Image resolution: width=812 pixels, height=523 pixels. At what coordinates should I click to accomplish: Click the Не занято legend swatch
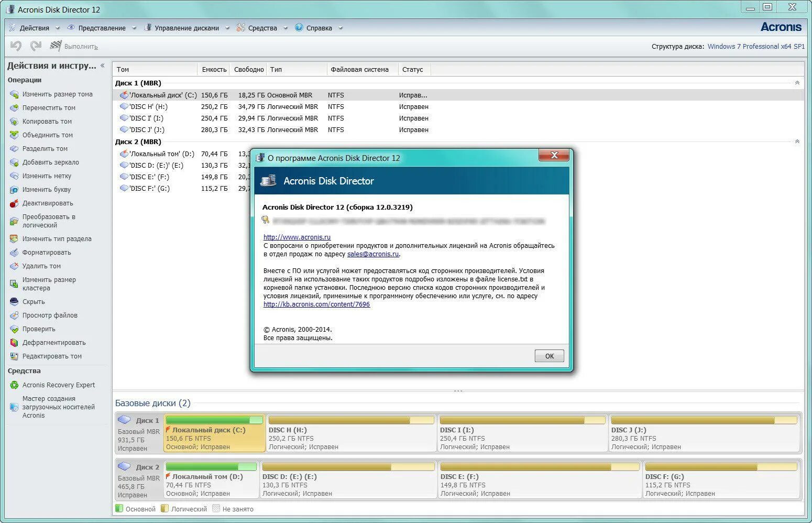coord(216,508)
